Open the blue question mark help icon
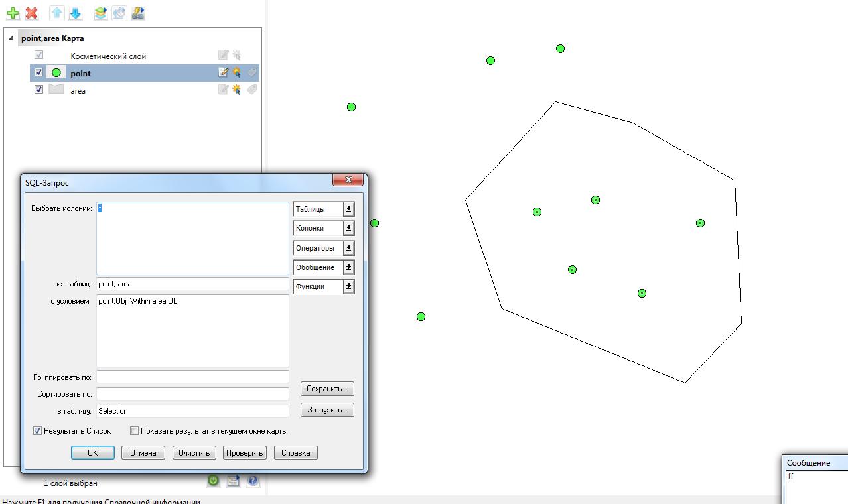This screenshot has height=504, width=848. coord(253,481)
